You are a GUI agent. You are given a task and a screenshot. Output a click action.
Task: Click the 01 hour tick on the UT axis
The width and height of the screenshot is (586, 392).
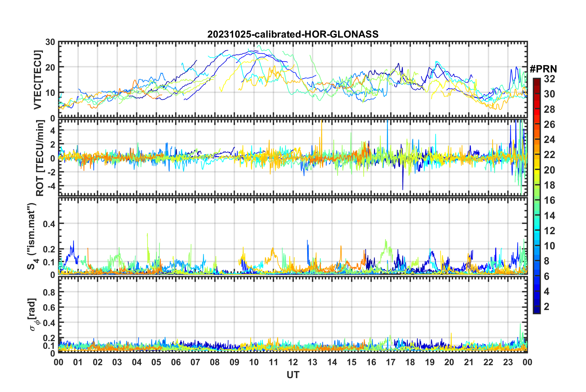[x=78, y=362]
